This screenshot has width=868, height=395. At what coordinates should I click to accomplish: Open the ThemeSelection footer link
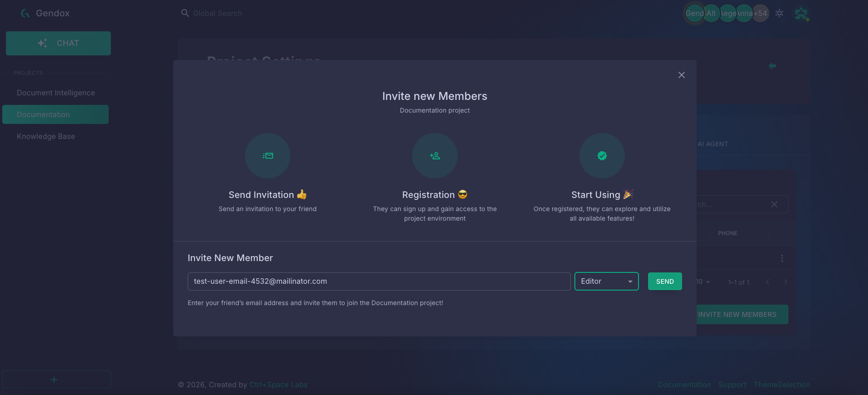782,385
